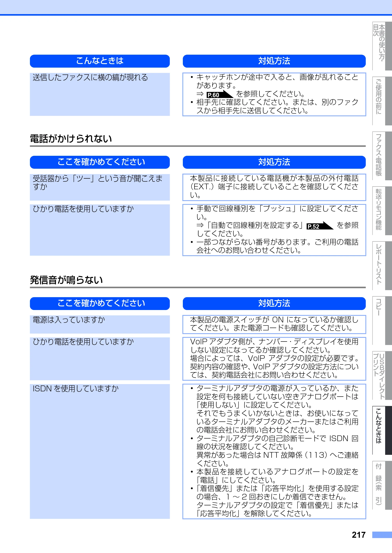Click the 本製品の電源スイッチが ON remedy text
The width and height of the screenshot is (392, 553).
[x=274, y=324]
